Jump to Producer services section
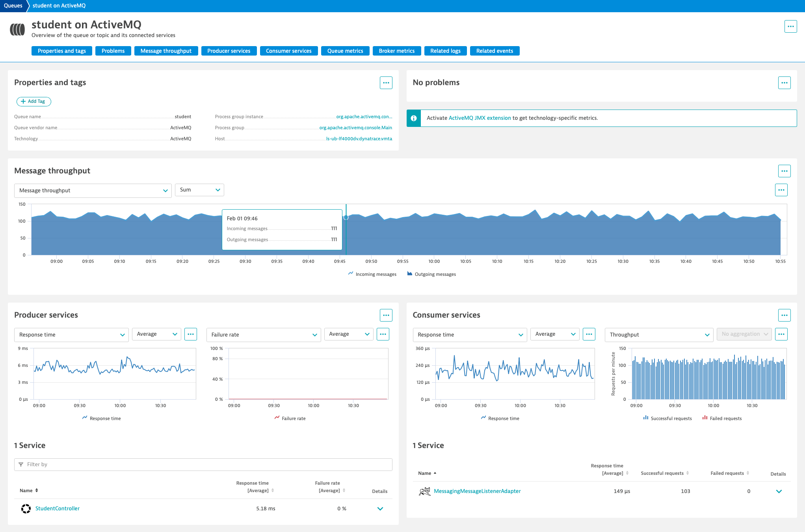This screenshot has width=805, height=532. pyautogui.click(x=229, y=51)
